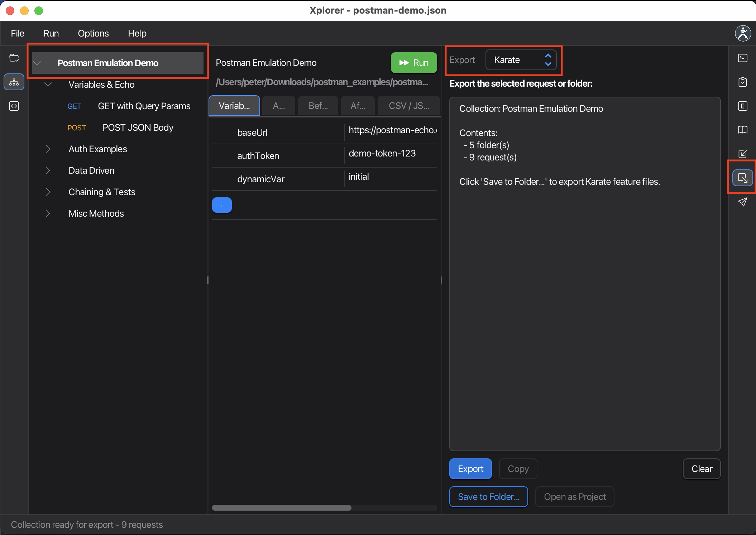Click the horizontal scrollbar under variables
756x535 pixels.
pyautogui.click(x=282, y=508)
